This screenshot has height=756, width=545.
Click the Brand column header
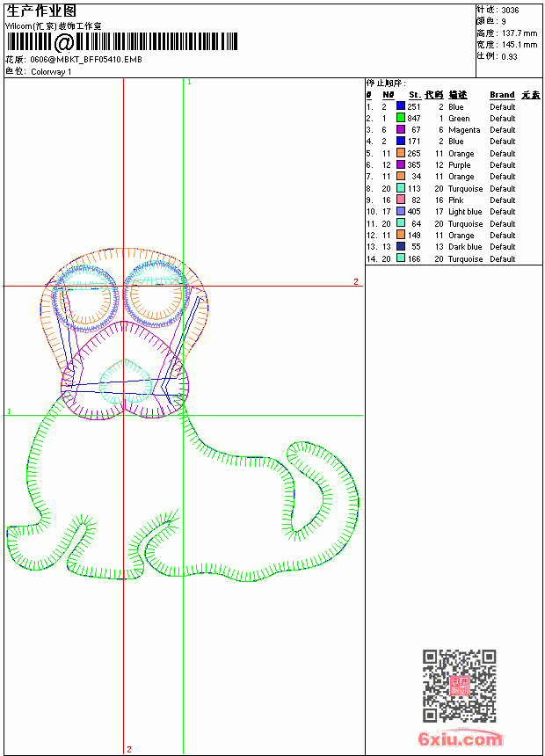click(502, 95)
